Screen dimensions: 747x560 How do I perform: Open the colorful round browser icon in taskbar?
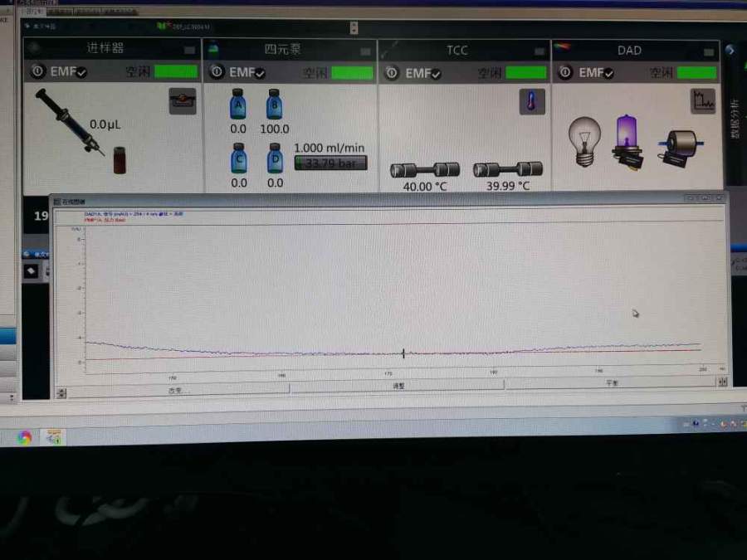point(25,437)
